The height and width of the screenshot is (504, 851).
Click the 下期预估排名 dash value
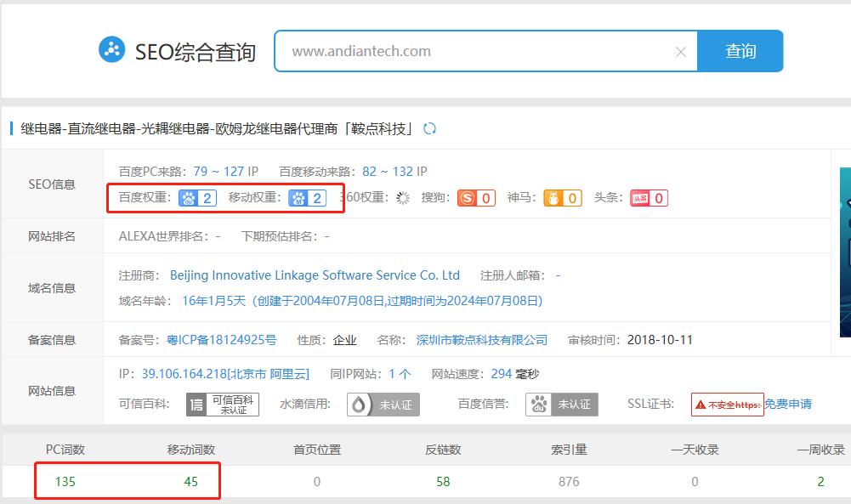click(327, 236)
